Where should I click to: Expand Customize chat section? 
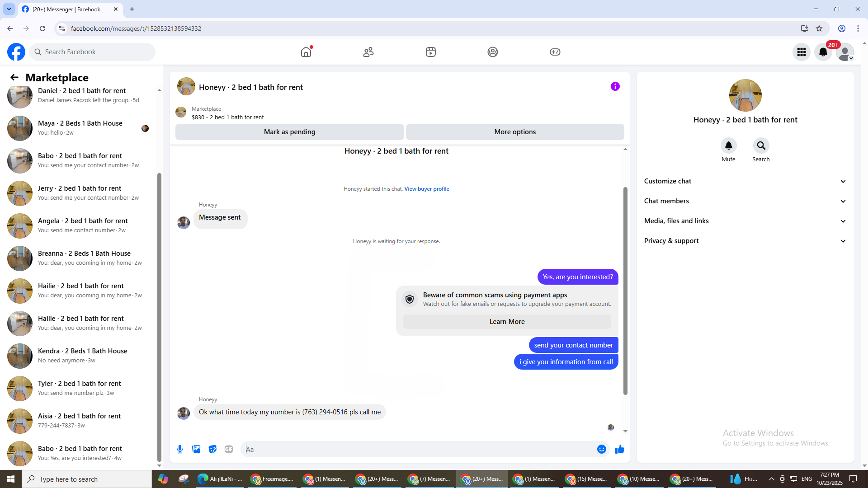(x=745, y=181)
